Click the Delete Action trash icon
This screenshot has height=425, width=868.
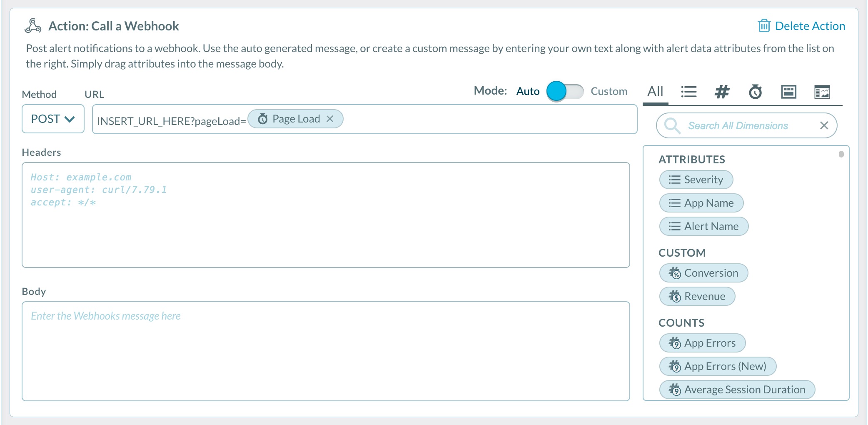(x=764, y=26)
